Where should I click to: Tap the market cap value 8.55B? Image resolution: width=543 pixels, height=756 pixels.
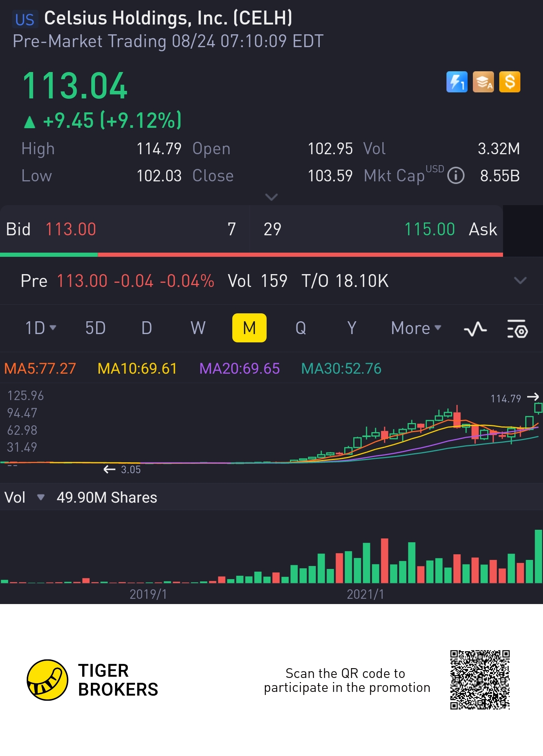click(x=500, y=176)
